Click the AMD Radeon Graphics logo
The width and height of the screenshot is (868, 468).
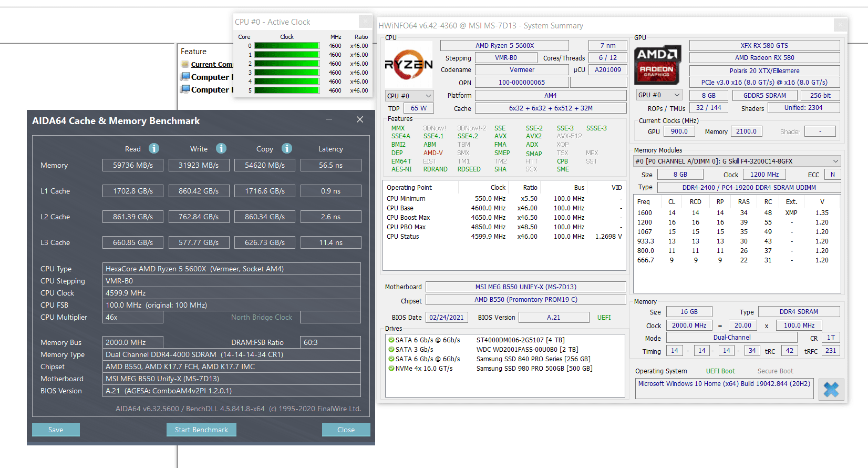tap(658, 65)
